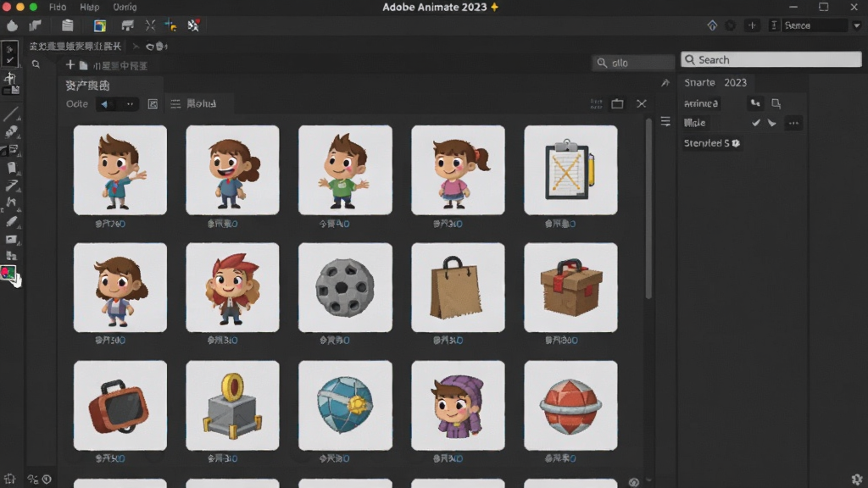Select the laughing girl with bun thumbnail
This screenshot has width=868, height=488.
[232, 169]
